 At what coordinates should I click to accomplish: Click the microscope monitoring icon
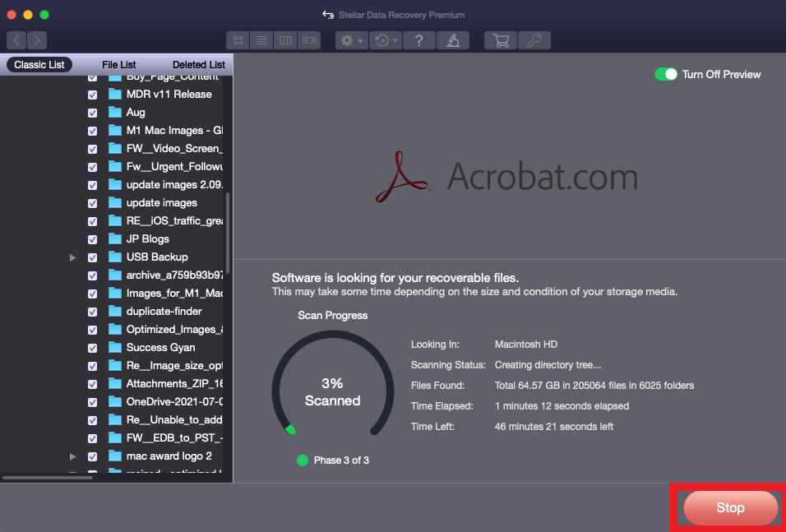point(453,40)
